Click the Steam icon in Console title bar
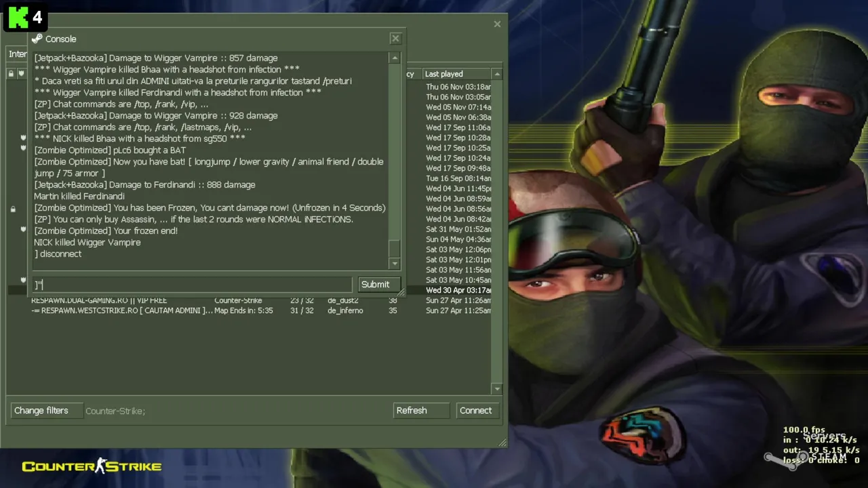Screen dimensions: 868x488 [37, 39]
